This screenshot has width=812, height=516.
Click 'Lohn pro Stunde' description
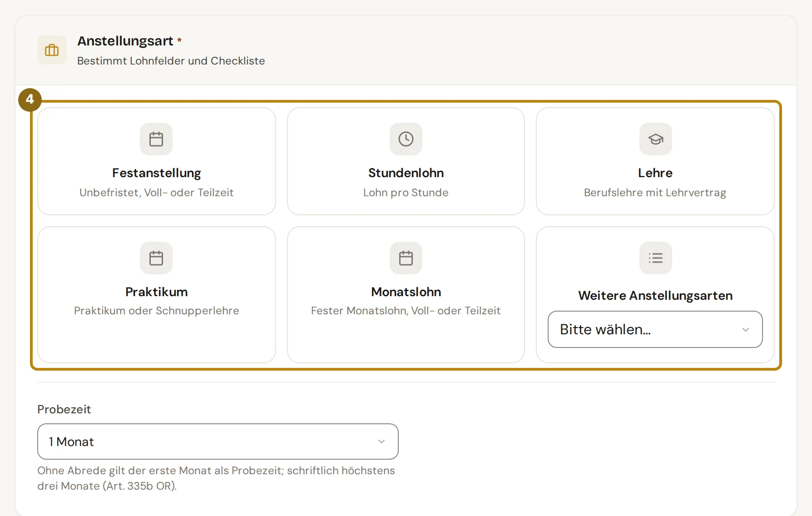coord(406,193)
